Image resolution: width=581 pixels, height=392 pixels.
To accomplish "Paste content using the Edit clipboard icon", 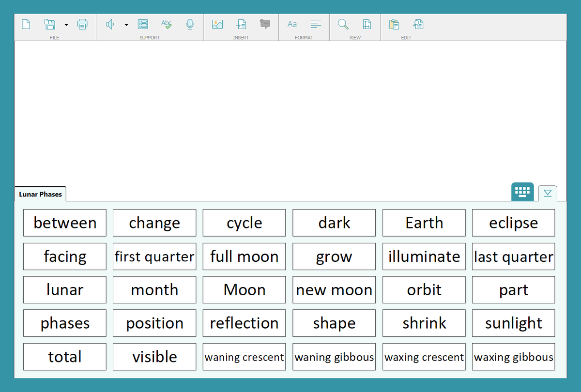I will (x=394, y=24).
